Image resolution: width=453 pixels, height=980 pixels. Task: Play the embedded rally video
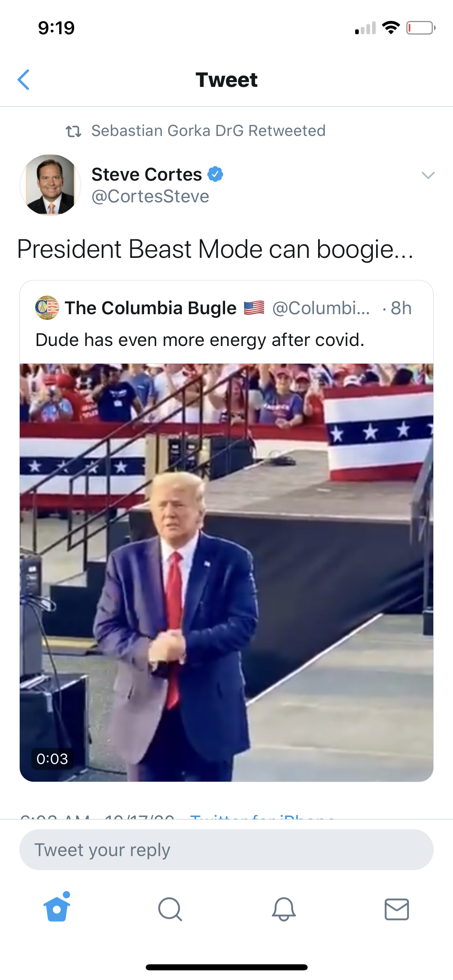pos(226,572)
